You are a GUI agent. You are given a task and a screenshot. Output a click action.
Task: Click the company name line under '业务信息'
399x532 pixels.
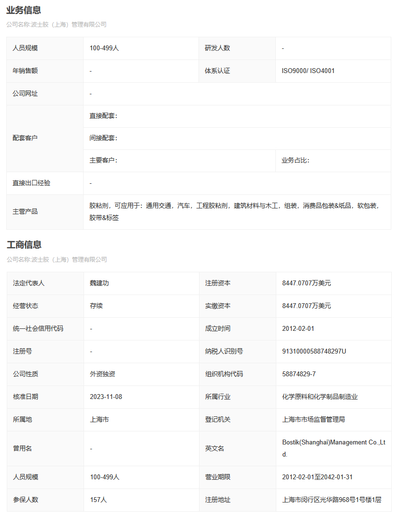point(56,25)
